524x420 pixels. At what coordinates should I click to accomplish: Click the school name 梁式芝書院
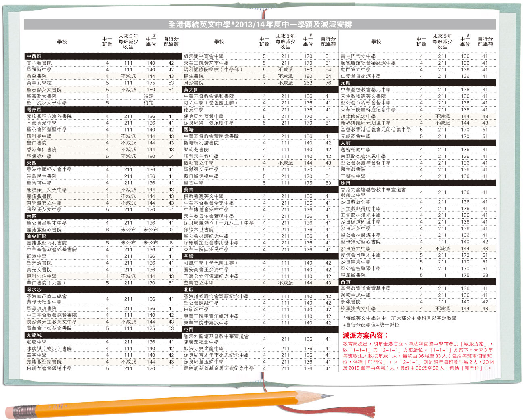[196, 149]
